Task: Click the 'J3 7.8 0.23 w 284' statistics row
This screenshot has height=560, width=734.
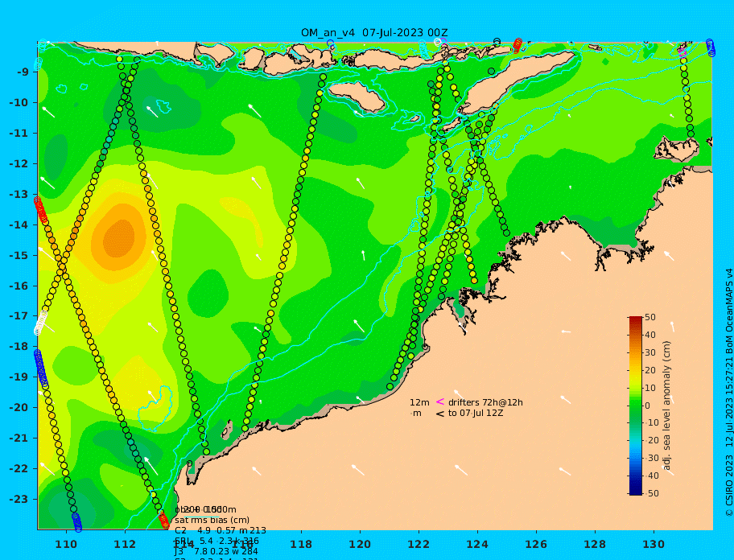Action: (216, 552)
